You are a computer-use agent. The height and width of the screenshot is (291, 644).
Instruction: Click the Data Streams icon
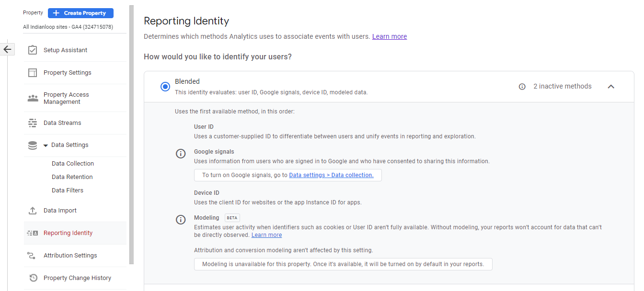pos(33,123)
